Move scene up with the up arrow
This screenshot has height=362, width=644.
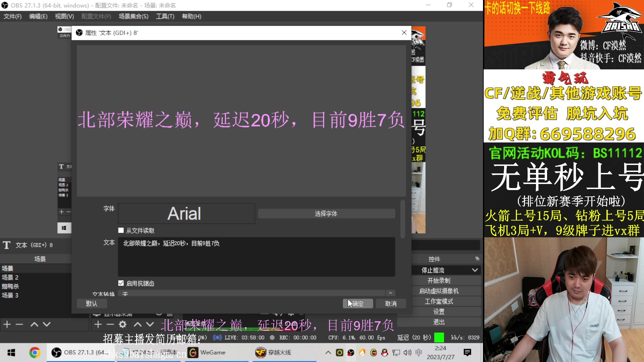(x=34, y=324)
